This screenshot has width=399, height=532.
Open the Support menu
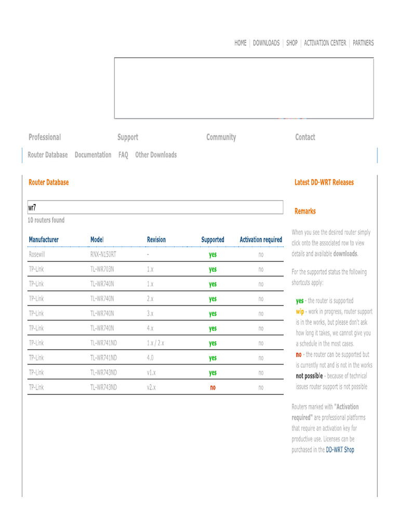[128, 137]
